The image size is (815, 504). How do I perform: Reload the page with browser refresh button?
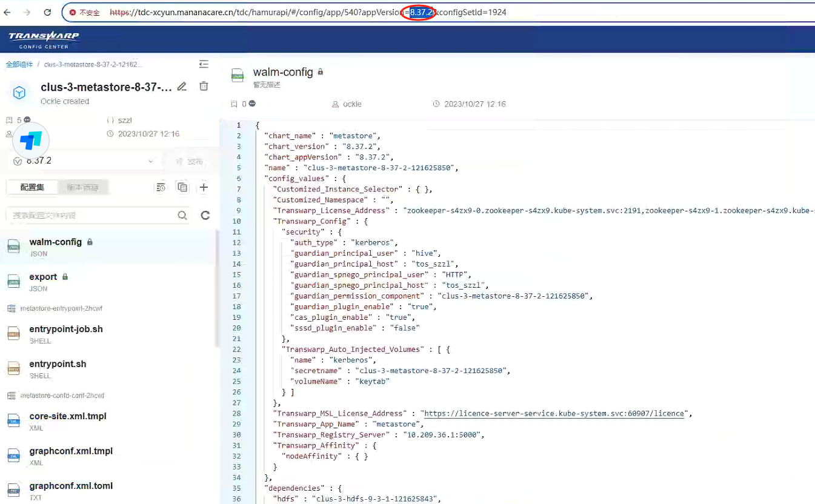point(47,12)
